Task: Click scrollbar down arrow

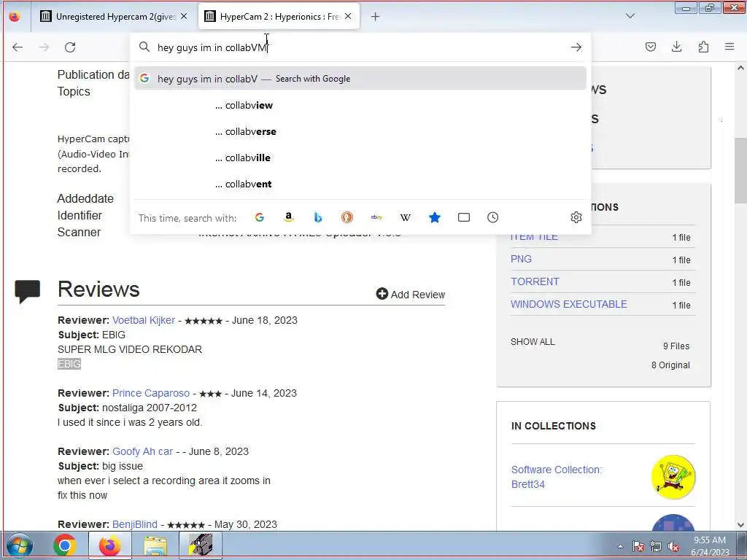Action: 740,525
